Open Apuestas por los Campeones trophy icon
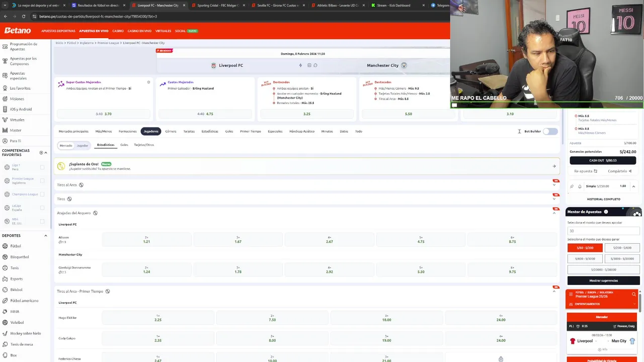The width and height of the screenshot is (644, 362). coord(5,61)
